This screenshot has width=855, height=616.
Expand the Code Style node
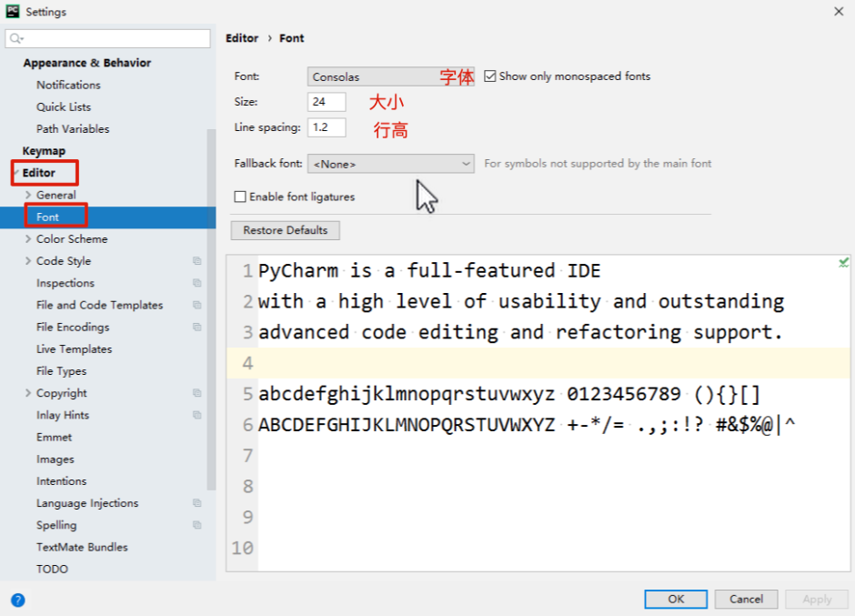tap(28, 261)
